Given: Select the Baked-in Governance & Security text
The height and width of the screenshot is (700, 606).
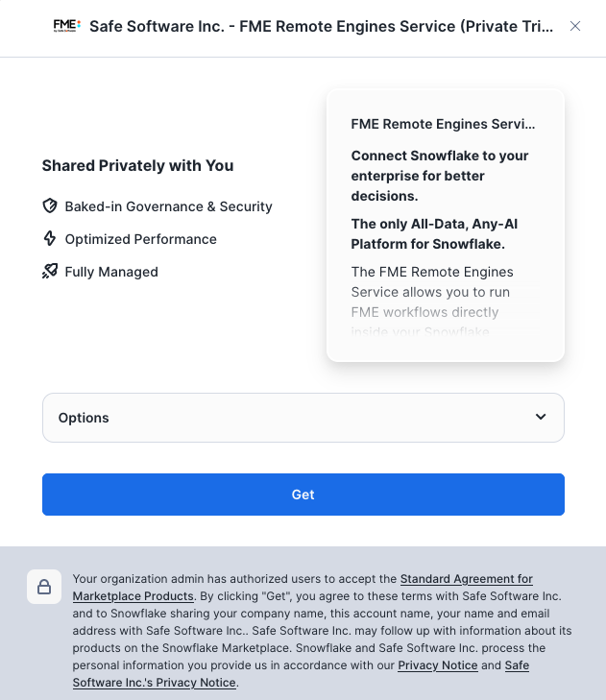Looking at the screenshot, I should click(168, 206).
